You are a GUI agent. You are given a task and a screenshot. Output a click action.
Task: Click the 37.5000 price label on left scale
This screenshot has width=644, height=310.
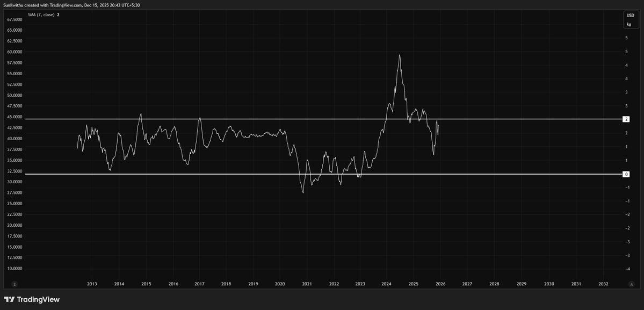15,149
